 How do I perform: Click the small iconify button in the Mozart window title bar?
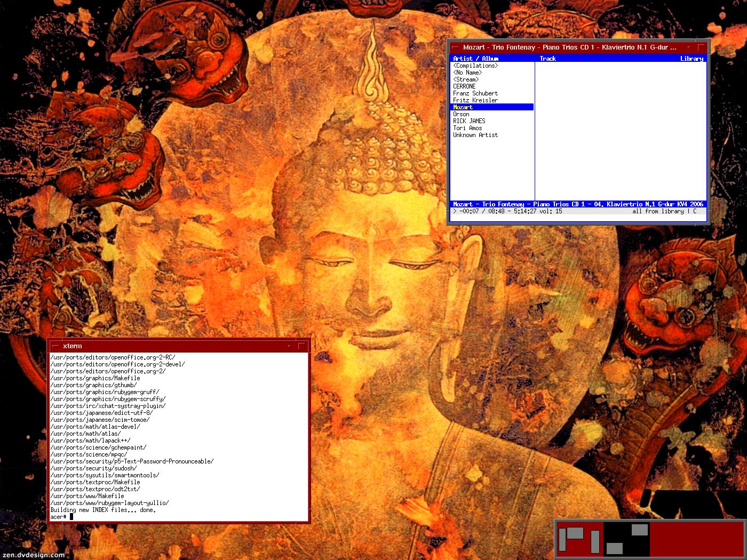pyautogui.click(x=689, y=47)
